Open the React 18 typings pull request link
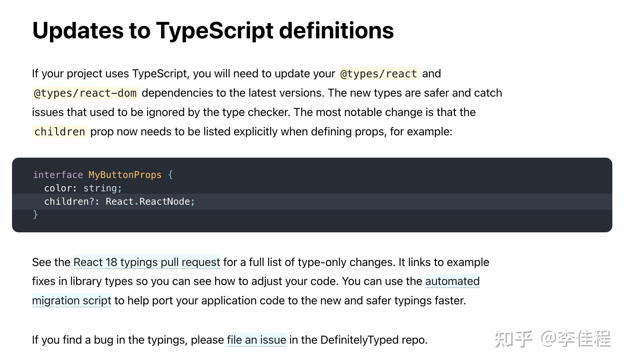627x364 pixels. (x=147, y=262)
